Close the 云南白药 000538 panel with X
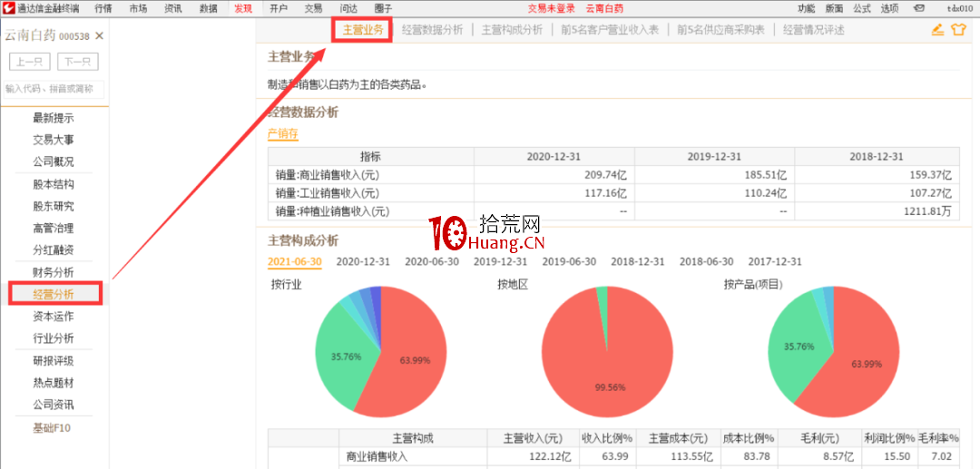980x469 pixels. point(99,36)
